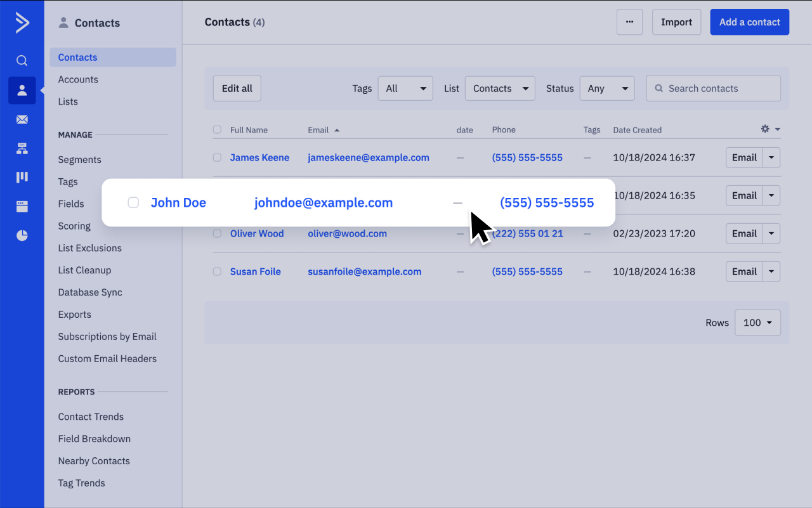Open Segments under Manage
This screenshot has height=508, width=812.
click(x=79, y=160)
